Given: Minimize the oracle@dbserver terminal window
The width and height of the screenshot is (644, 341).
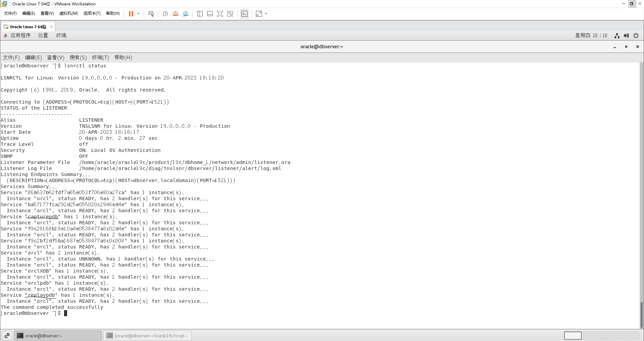Looking at the screenshot, I should tap(615, 47).
